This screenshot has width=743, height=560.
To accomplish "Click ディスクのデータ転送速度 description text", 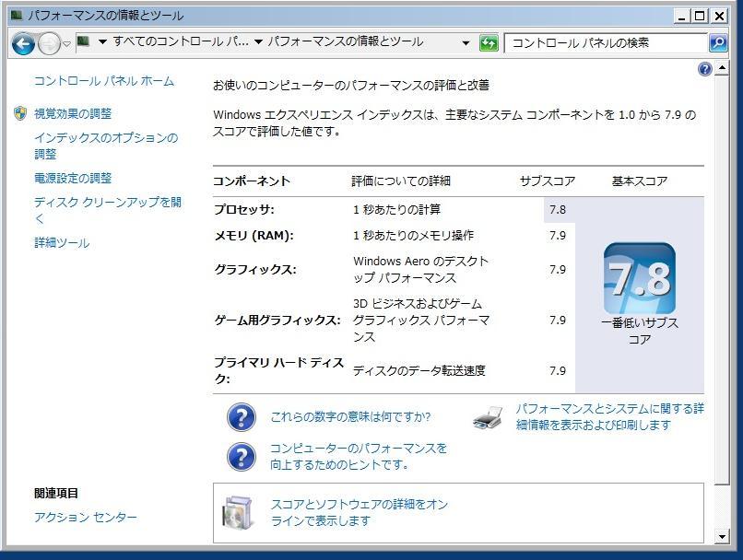I will 419,370.
